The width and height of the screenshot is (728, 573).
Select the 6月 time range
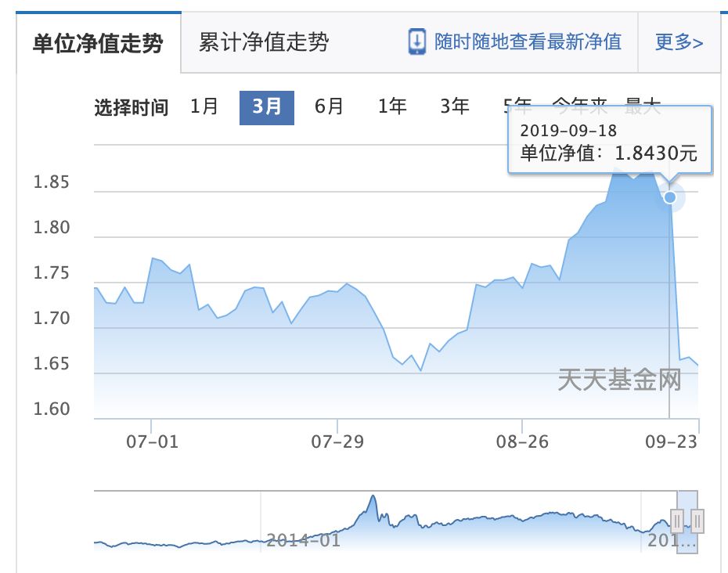[329, 106]
